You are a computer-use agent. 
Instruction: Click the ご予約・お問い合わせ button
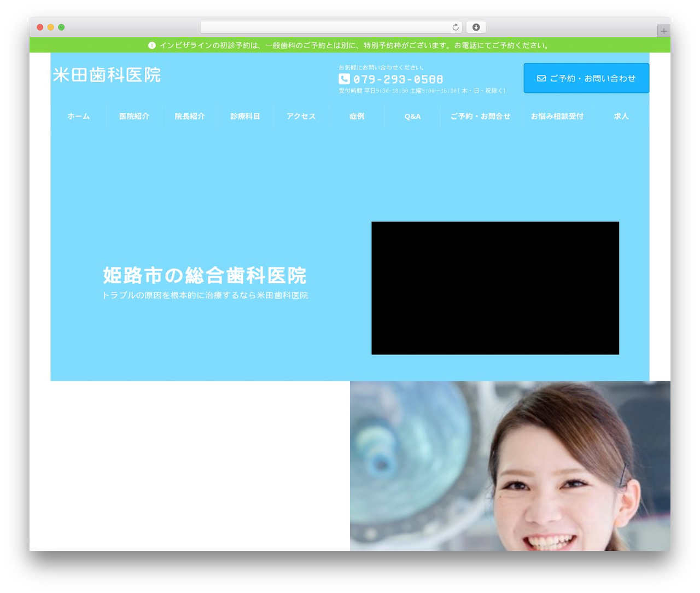pos(586,78)
